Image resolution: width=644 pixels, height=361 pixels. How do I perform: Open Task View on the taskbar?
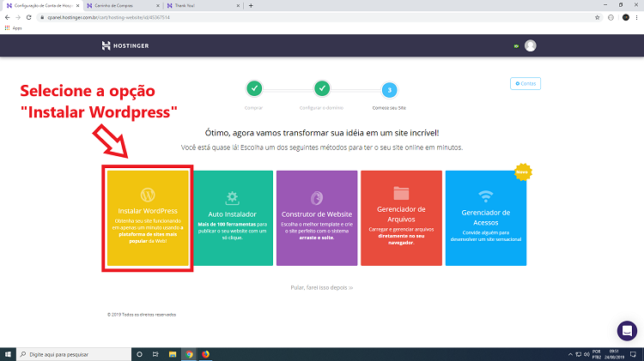pos(155,354)
